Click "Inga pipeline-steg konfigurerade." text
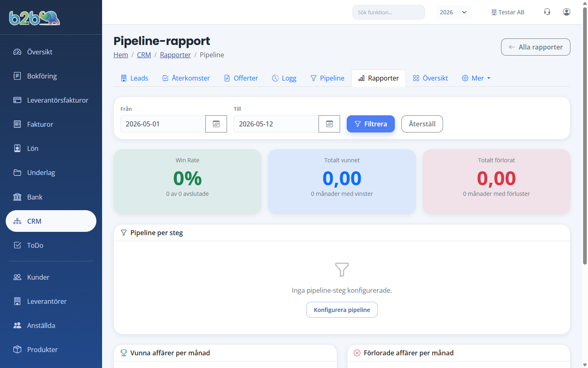Viewport: 588px width, 368px height. click(x=342, y=290)
